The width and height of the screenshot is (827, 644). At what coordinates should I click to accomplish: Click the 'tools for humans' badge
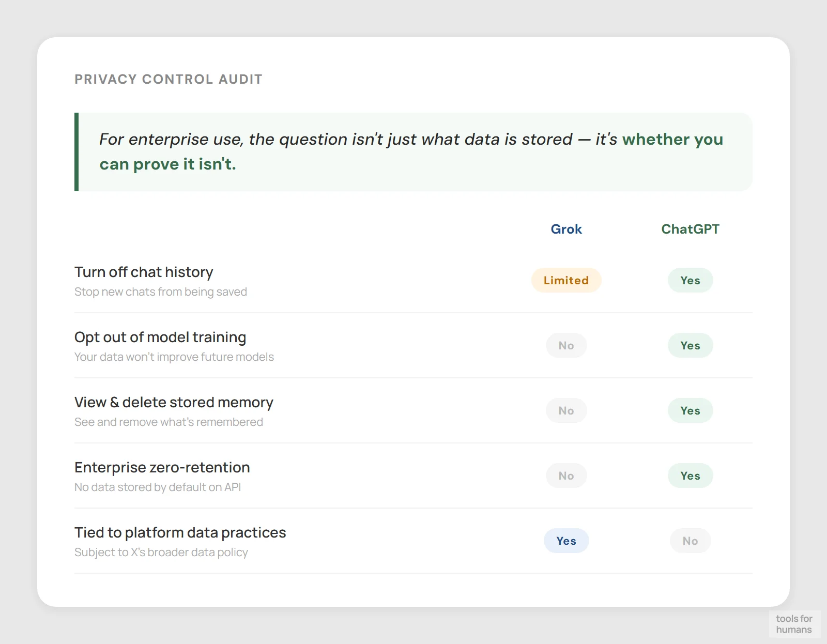point(795,624)
